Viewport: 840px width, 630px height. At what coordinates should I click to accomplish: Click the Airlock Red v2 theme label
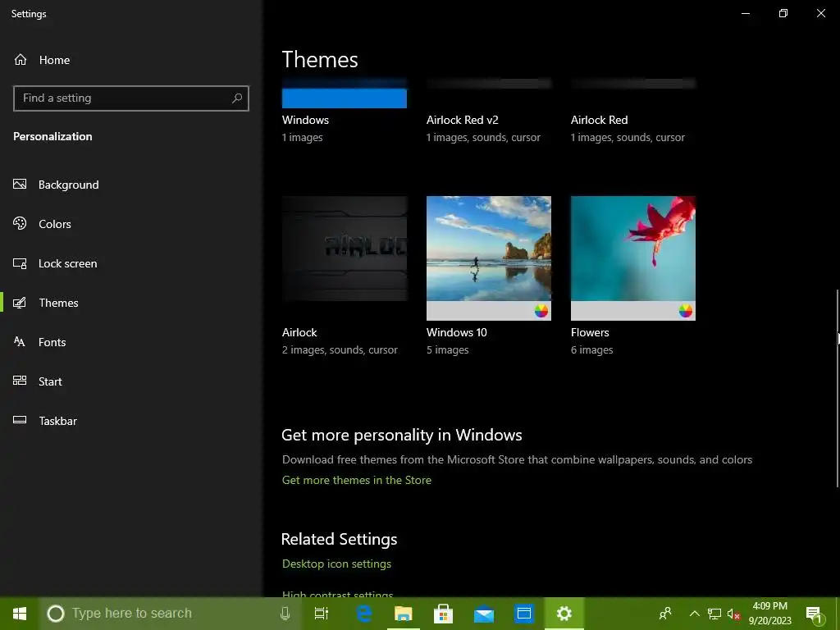click(463, 120)
